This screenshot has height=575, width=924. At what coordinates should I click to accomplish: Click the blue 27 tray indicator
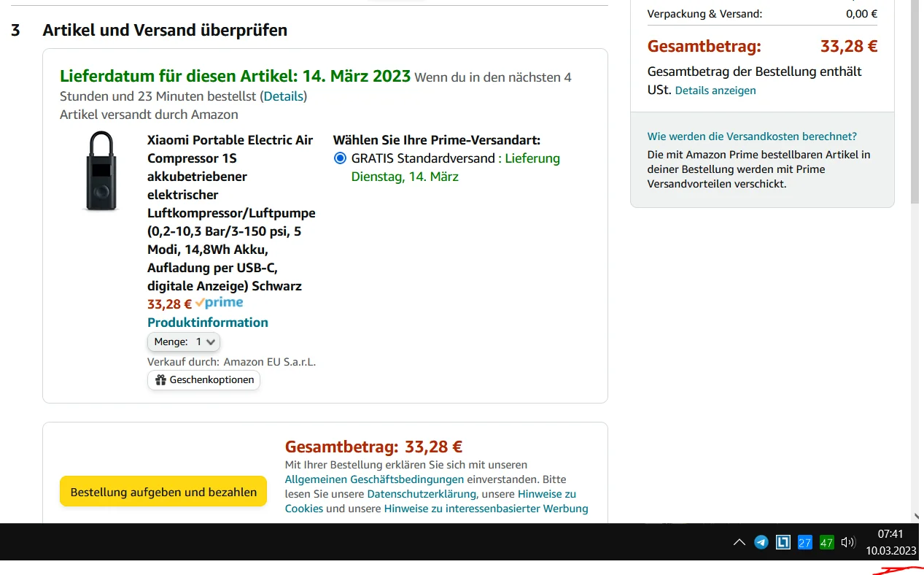[x=804, y=542]
